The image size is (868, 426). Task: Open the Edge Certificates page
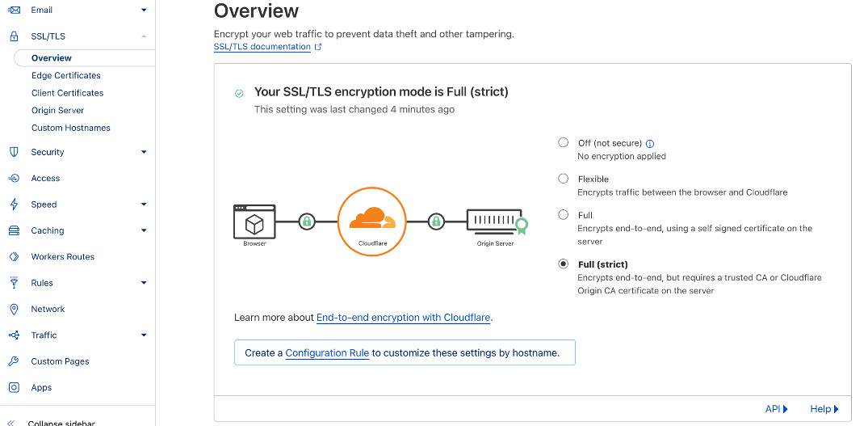click(x=66, y=75)
